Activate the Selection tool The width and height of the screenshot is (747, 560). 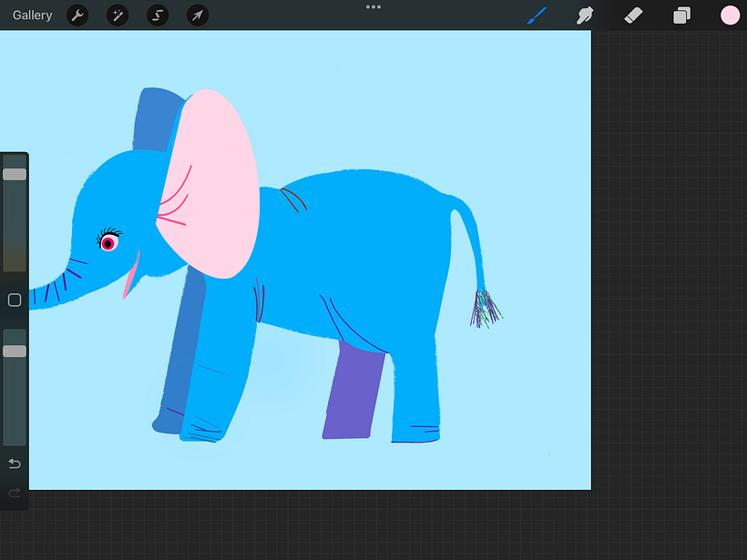click(x=158, y=15)
